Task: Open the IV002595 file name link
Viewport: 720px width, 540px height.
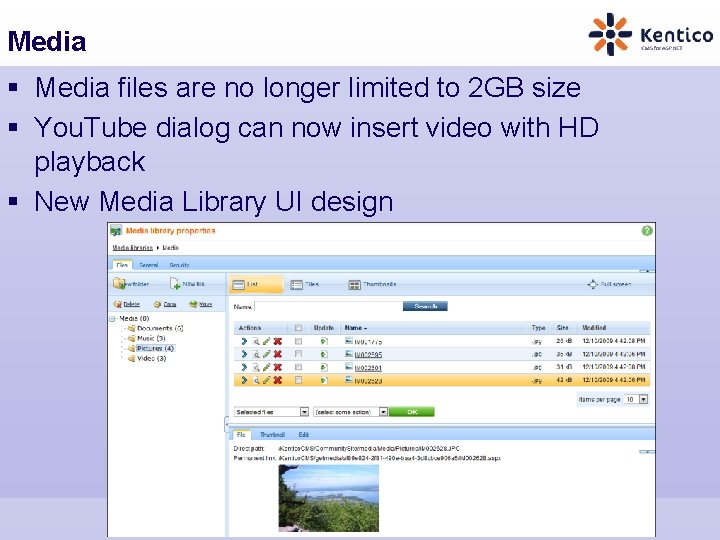Action: tap(368, 354)
